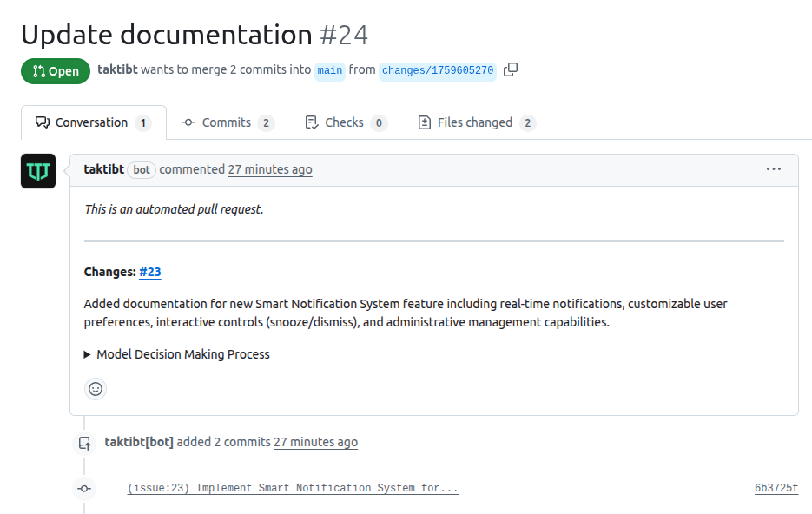Open the changes/1759605270 head branch link
Screen dimensions: 812x514
(x=437, y=70)
